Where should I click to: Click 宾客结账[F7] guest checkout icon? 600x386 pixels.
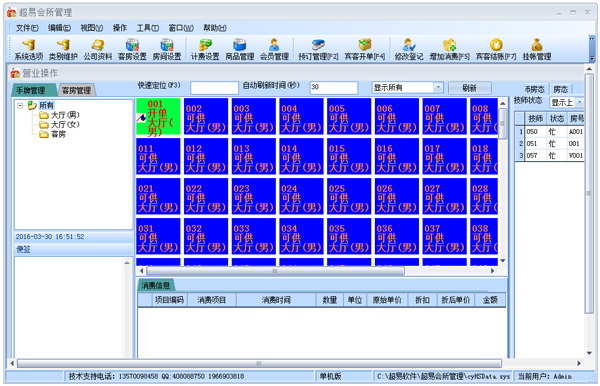[x=496, y=45]
